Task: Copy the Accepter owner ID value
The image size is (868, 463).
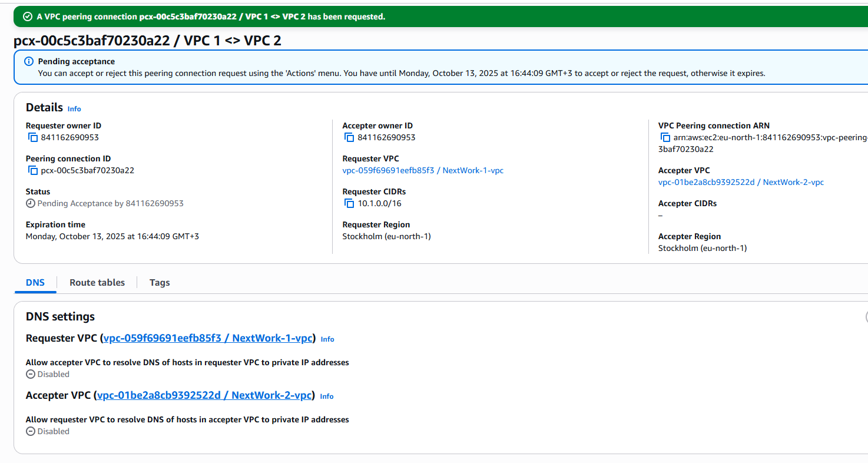Action: coord(349,137)
